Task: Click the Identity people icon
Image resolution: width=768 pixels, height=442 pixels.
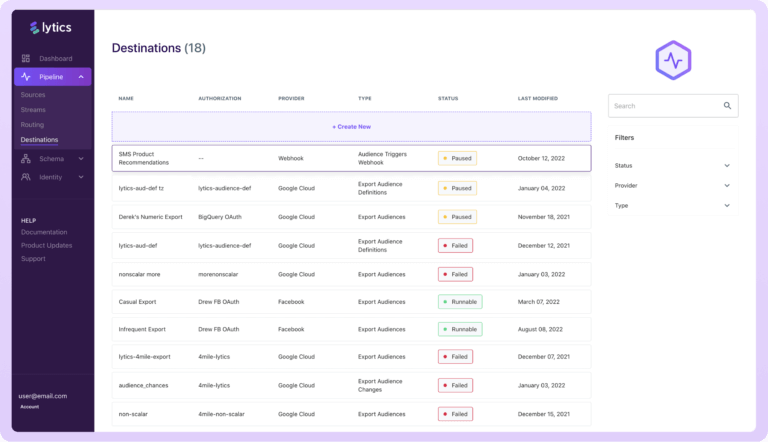Action: tap(26, 177)
